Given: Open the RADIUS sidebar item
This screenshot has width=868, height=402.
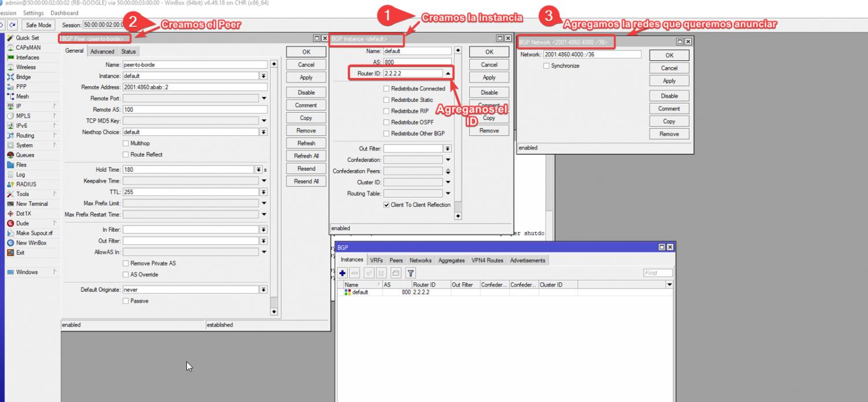Looking at the screenshot, I should (26, 184).
